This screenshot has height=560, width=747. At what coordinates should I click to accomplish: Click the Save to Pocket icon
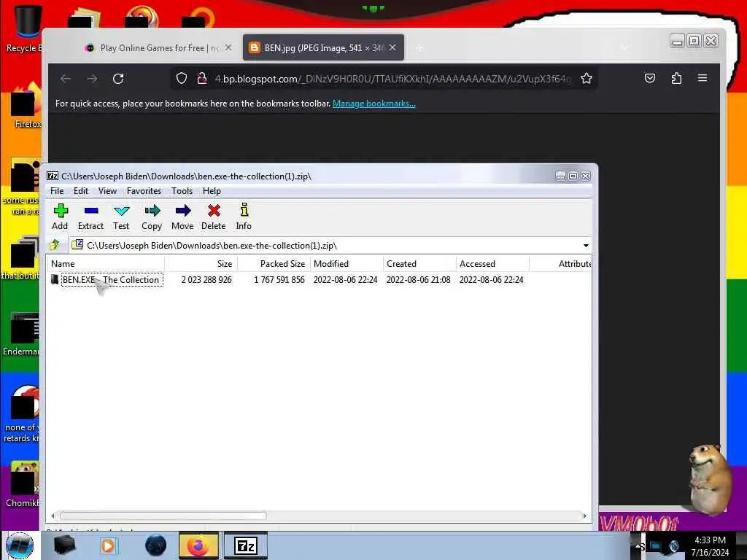point(650,79)
